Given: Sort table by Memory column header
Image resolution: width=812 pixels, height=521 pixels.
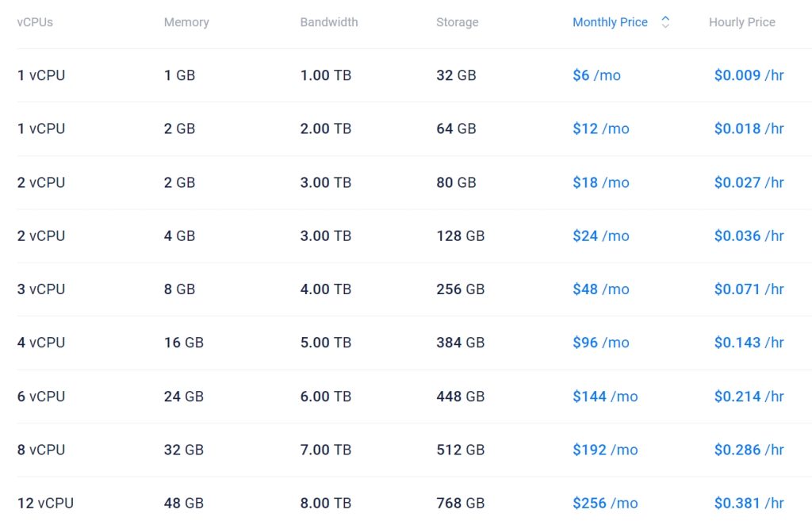Looking at the screenshot, I should coord(186,22).
